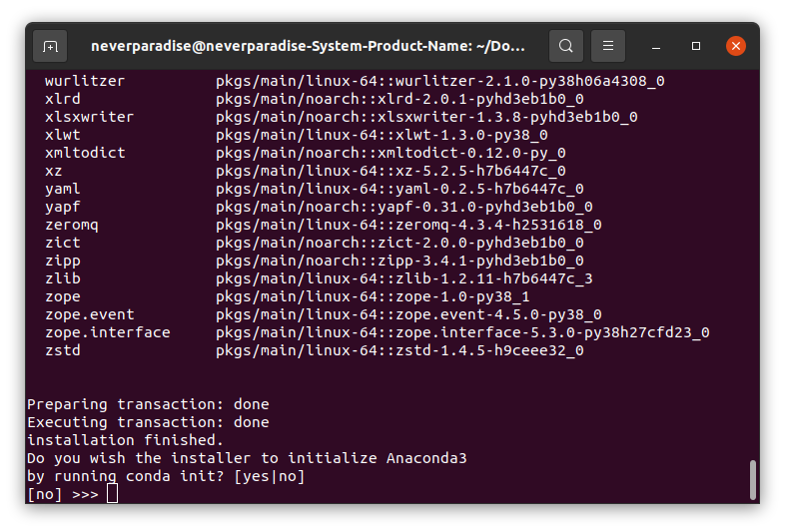Screen dimensions: 785x532
Task: Click the 'Do you wish the installer' line
Action: point(247,458)
